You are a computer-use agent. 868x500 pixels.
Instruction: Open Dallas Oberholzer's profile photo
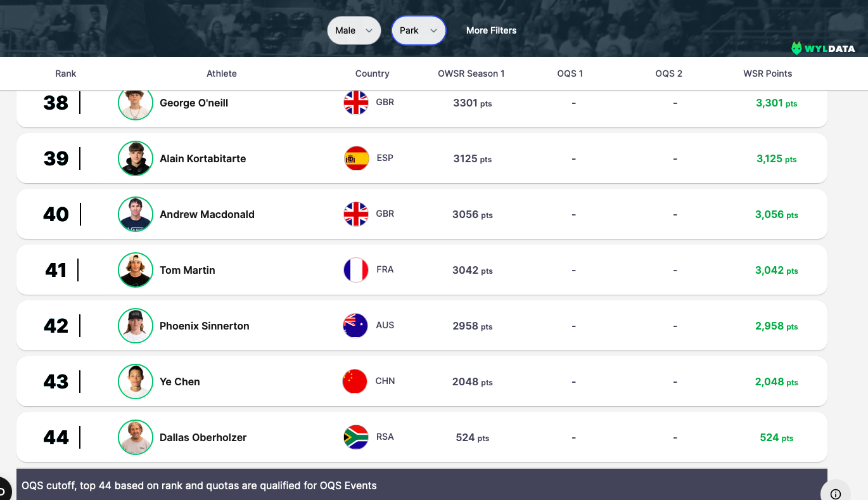click(136, 437)
